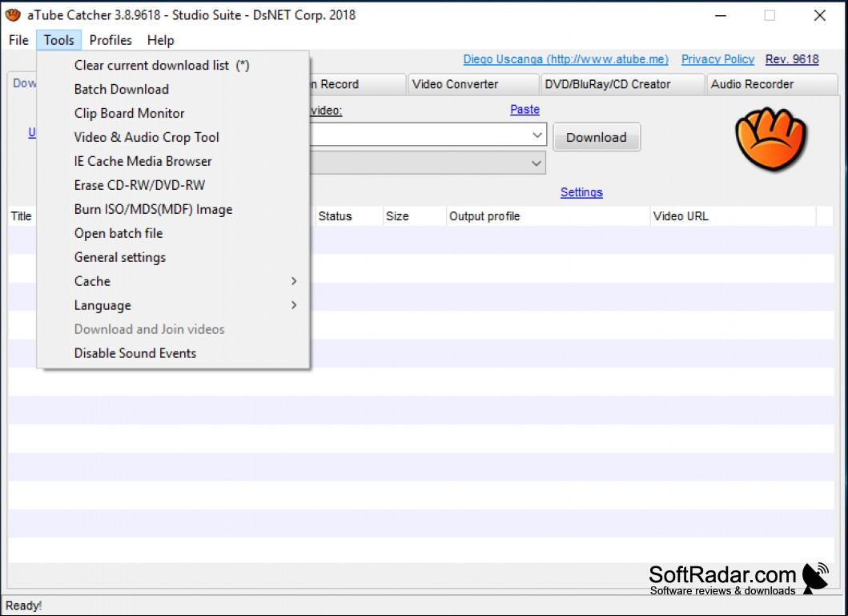The height and width of the screenshot is (616, 848).
Task: Open the Help menu
Action: [161, 40]
